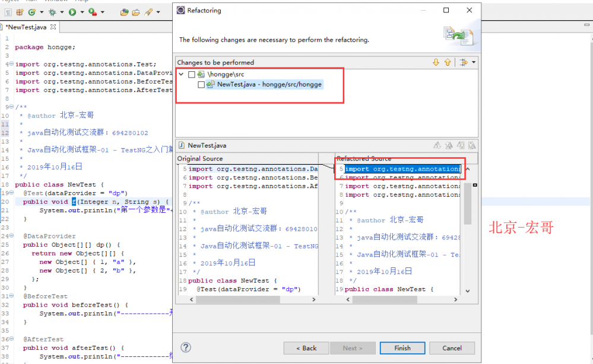The height and width of the screenshot is (364, 593).
Task: Click the New Java Class icon
Action: tap(31, 12)
